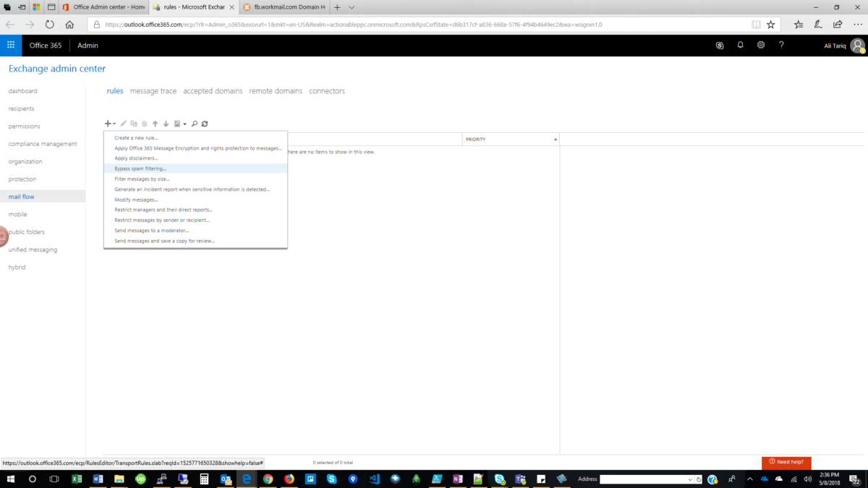Open Chrome from the taskbar

[x=268, y=479]
